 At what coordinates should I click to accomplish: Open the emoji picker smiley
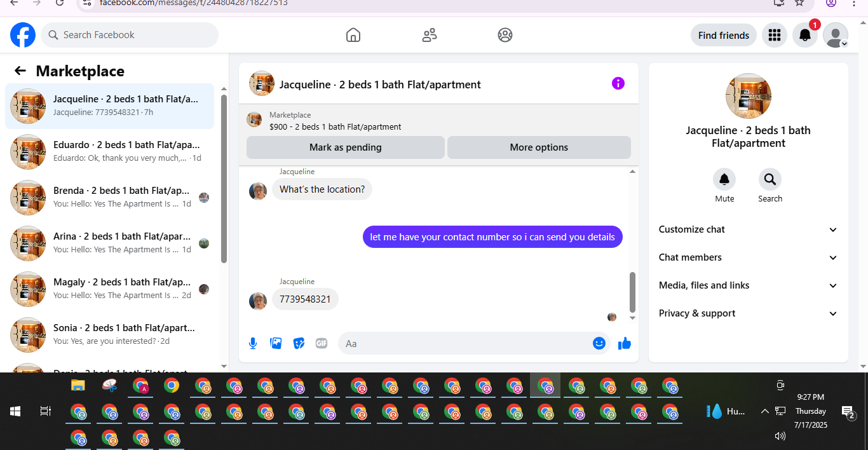pos(599,343)
